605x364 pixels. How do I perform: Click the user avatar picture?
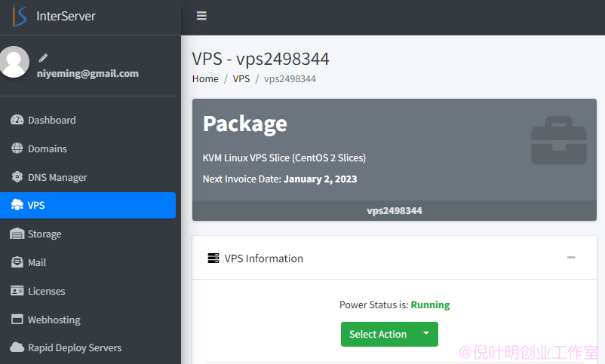(x=14, y=62)
